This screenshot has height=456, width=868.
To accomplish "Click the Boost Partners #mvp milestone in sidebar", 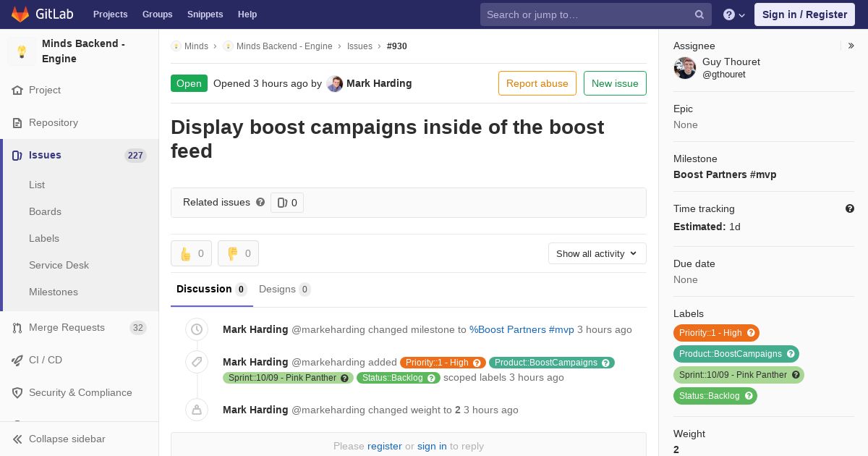I will coord(725,174).
